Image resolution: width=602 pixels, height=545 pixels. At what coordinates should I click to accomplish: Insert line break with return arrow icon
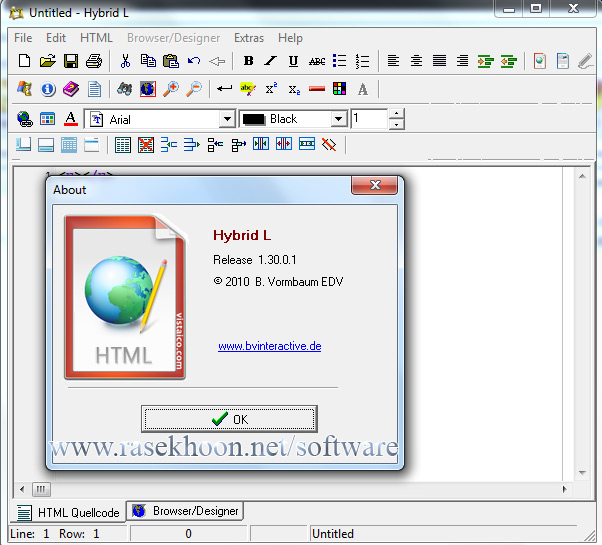[x=224, y=89]
